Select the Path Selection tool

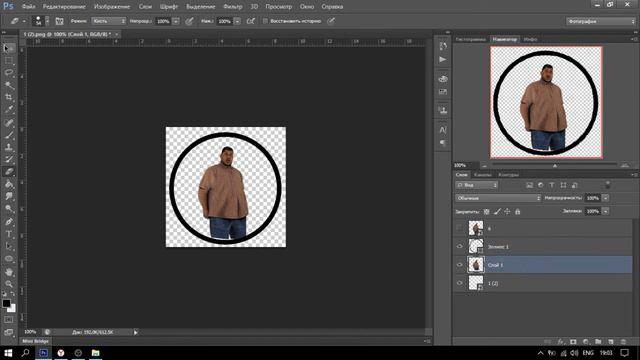(9, 246)
